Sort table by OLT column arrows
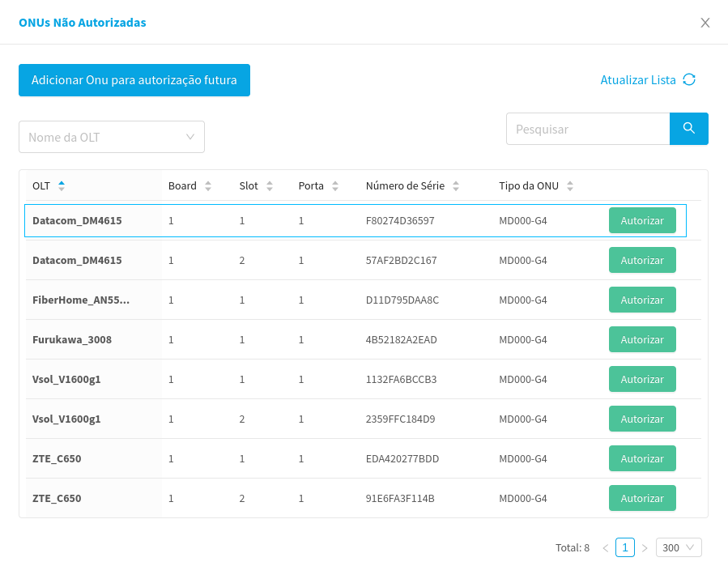 [62, 185]
